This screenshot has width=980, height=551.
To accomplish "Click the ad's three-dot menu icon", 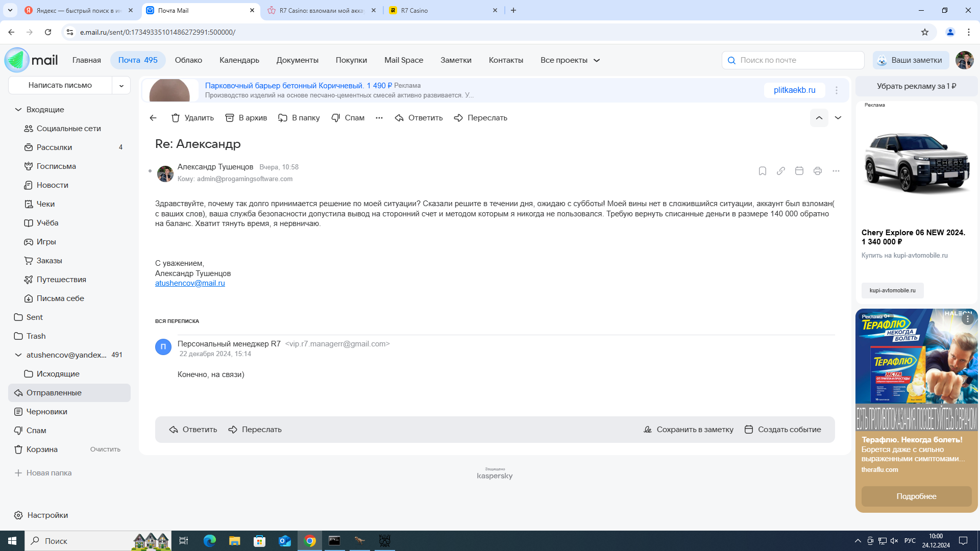I will pyautogui.click(x=837, y=90).
